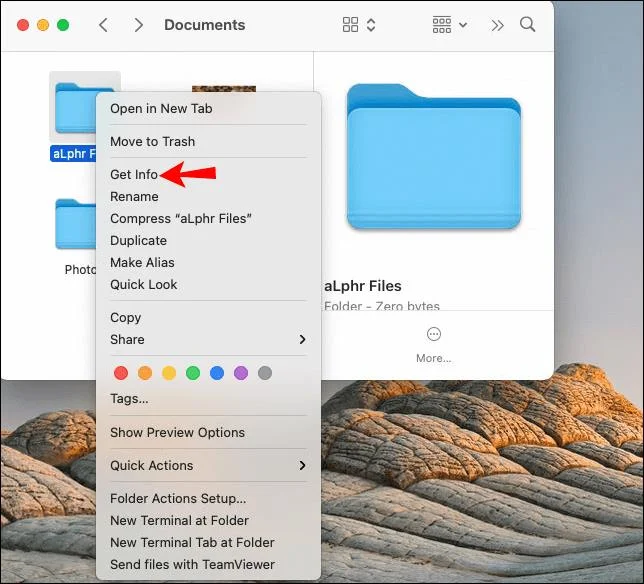The height and width of the screenshot is (584, 644).
Task: Click the search magnifier icon
Action: 527,25
